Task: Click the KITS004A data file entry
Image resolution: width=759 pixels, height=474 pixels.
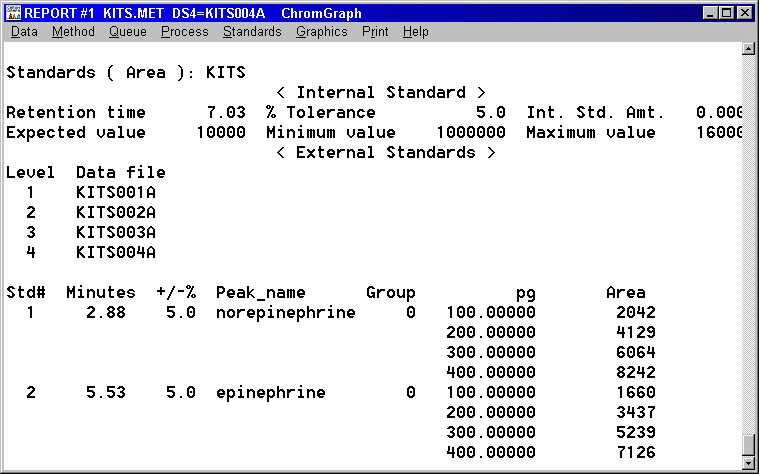Action: pyautogui.click(x=115, y=252)
